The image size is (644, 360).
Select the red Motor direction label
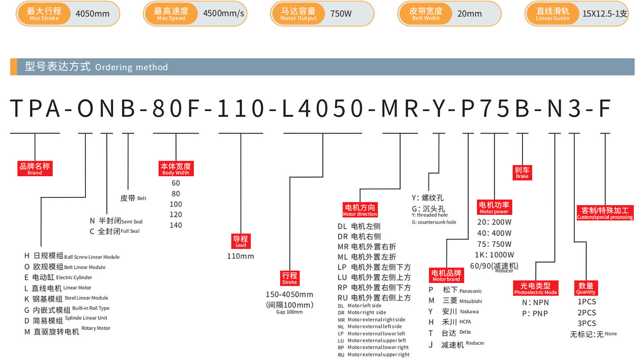[360, 210]
